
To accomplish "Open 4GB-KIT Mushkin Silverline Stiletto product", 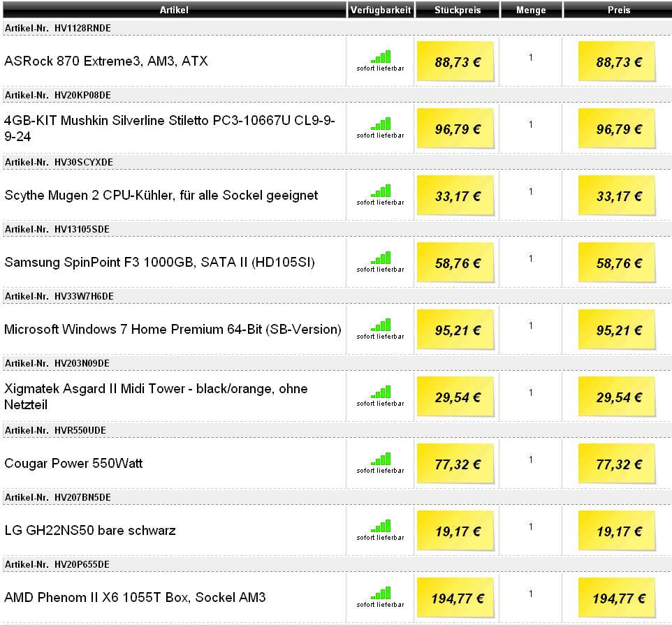I will pos(170,128).
